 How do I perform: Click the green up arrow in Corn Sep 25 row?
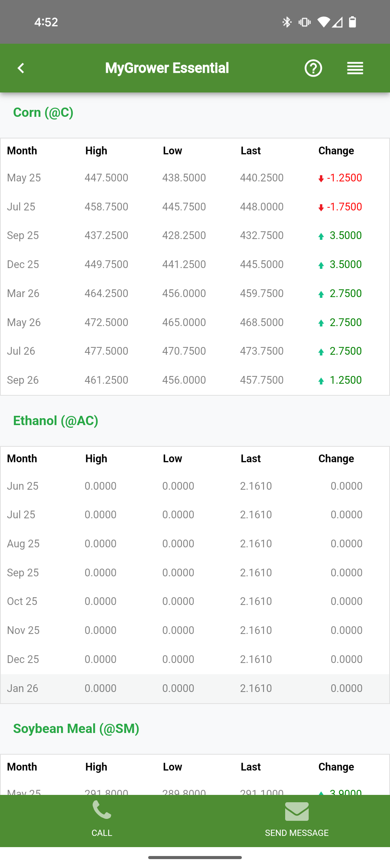(321, 236)
